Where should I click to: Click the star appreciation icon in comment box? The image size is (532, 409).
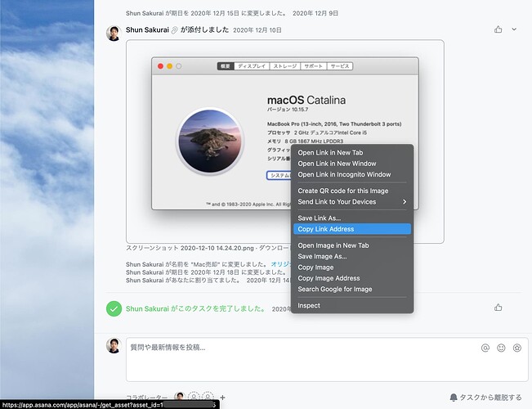coord(517,348)
